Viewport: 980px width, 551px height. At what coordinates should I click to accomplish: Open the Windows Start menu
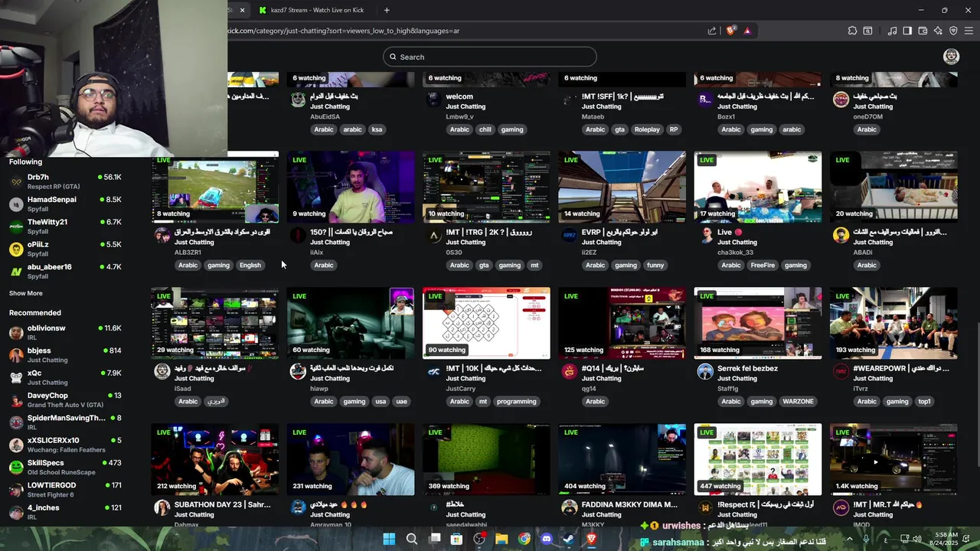389,539
